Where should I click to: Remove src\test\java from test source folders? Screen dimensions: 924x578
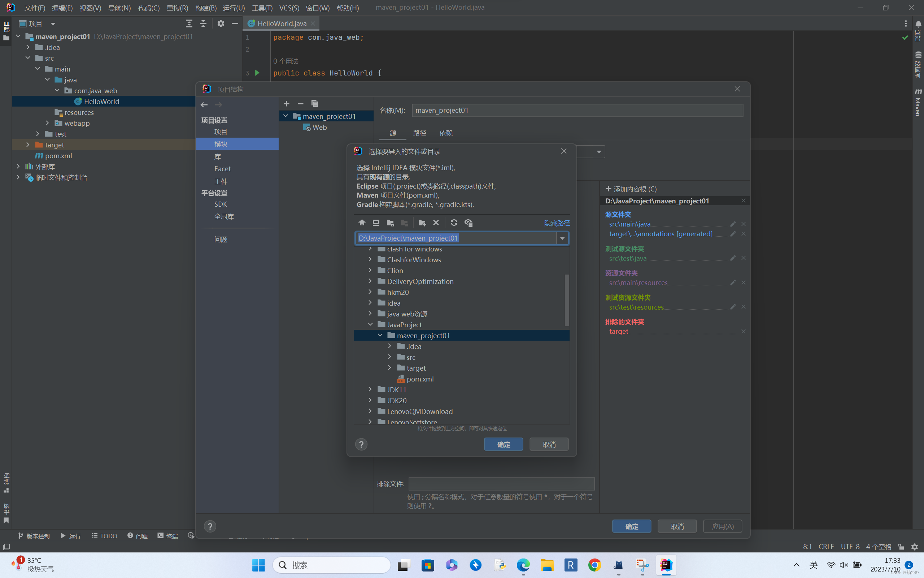pyautogui.click(x=744, y=258)
